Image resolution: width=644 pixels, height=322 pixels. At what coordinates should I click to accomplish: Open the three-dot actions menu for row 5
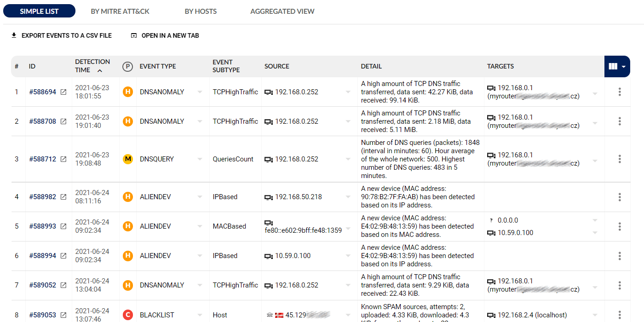(x=620, y=226)
